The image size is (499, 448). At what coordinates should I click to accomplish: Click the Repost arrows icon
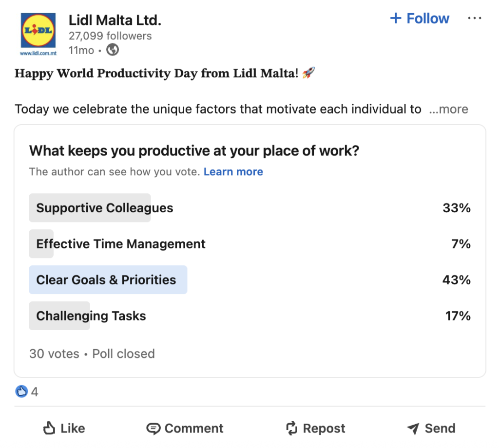pyautogui.click(x=291, y=429)
